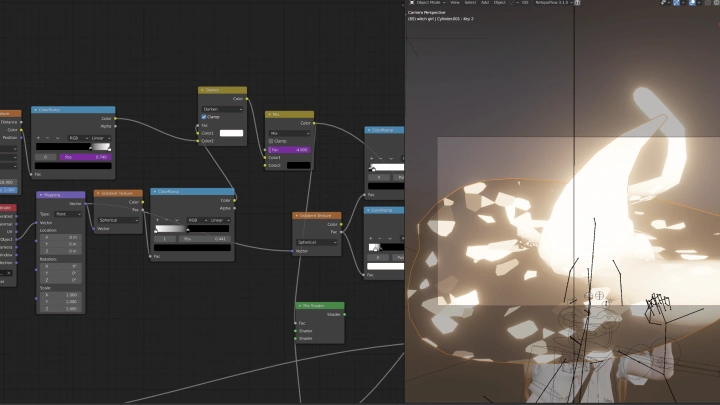Viewport: 720px width, 405px height.
Task: Open the RetopoFlow 3.1.0 menu
Action: (x=554, y=2)
